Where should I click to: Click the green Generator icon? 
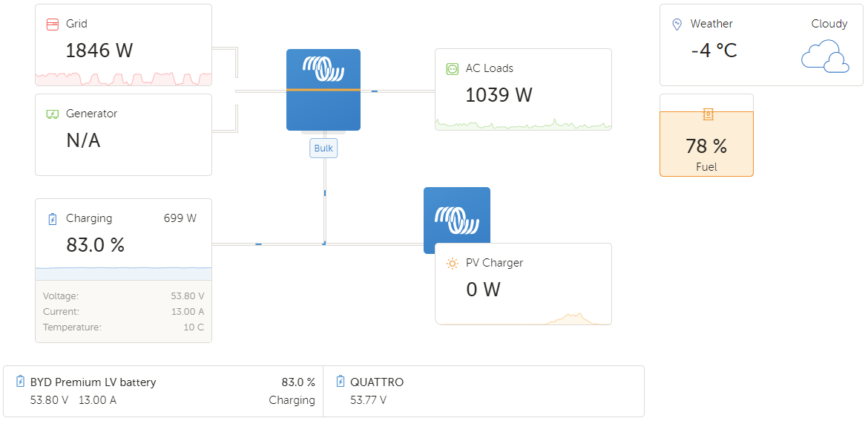point(52,114)
